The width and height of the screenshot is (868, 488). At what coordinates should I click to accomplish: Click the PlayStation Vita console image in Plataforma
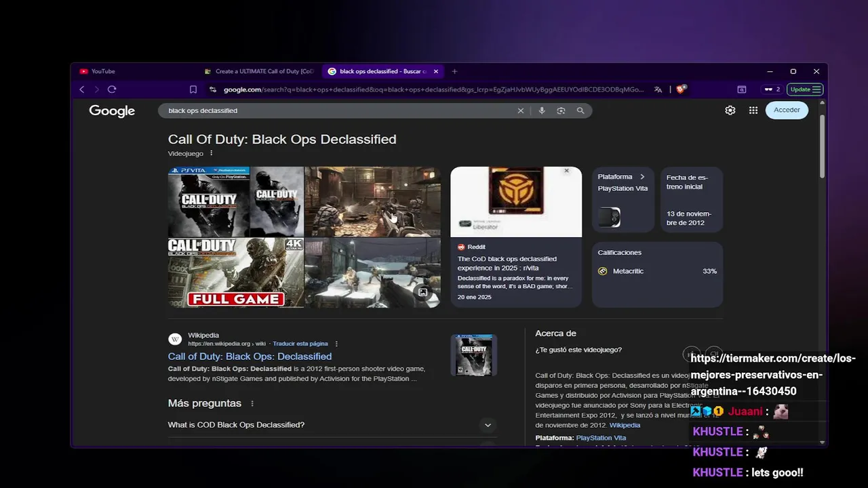coord(609,217)
